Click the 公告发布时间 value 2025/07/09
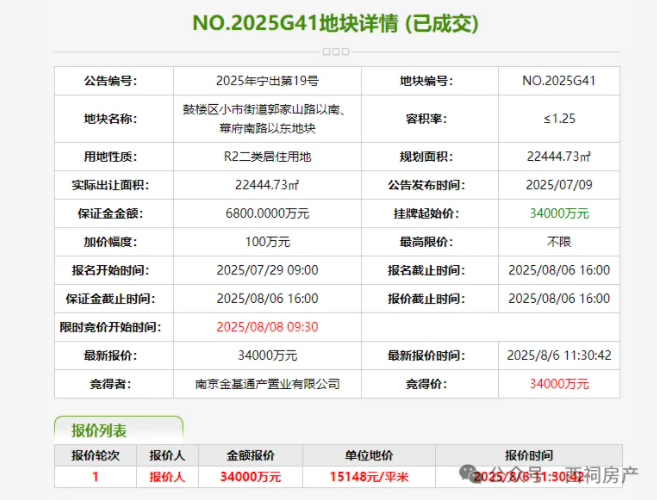Screen dimensions: 657x500 tap(558, 185)
